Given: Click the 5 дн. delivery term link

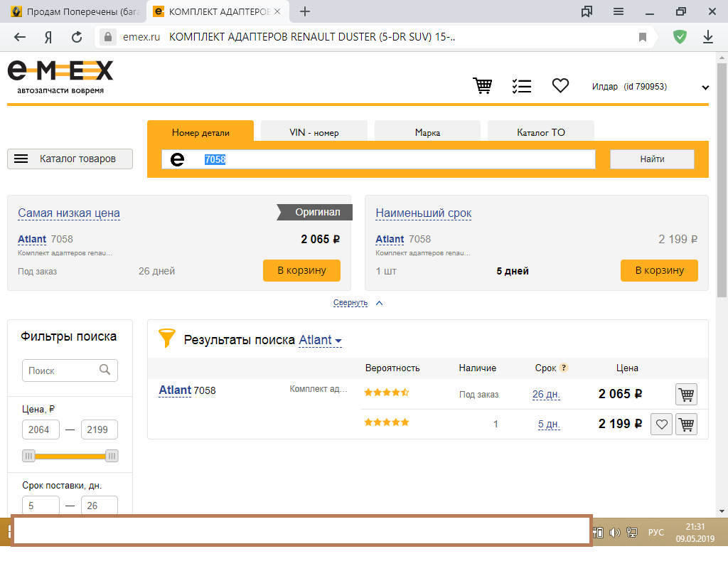Looking at the screenshot, I should pyautogui.click(x=549, y=424).
